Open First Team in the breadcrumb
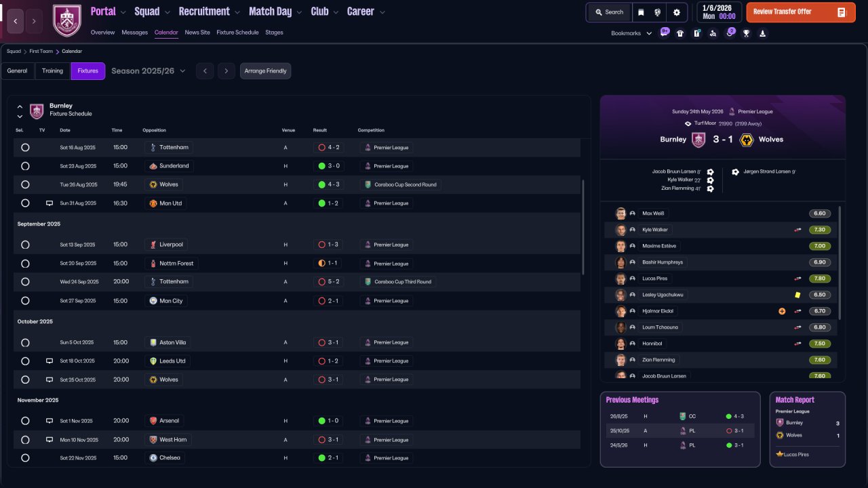Viewport: 868px width, 488px height. (41, 52)
